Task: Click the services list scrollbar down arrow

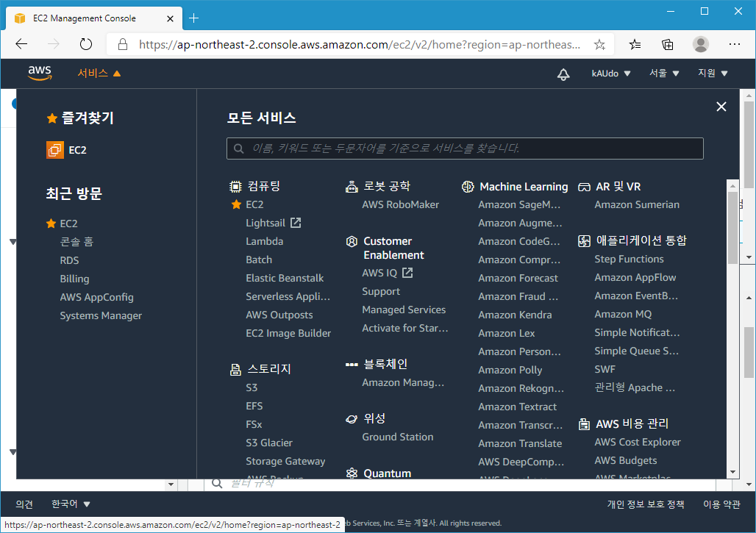Action: tap(733, 472)
